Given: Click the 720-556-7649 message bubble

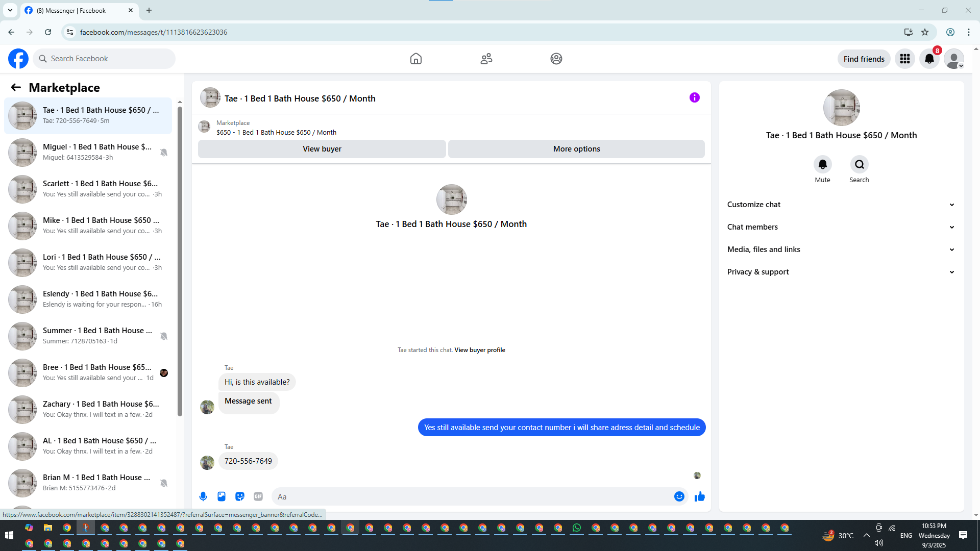Looking at the screenshot, I should click(x=248, y=461).
